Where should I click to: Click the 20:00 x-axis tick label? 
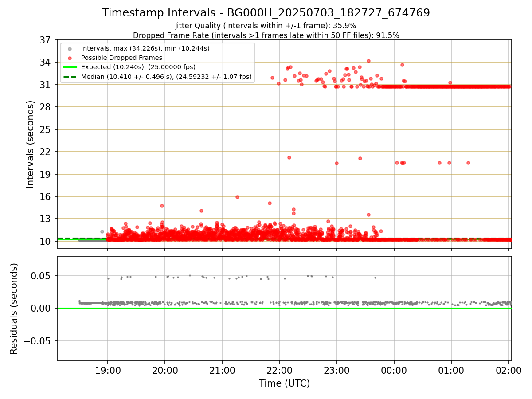click(165, 370)
